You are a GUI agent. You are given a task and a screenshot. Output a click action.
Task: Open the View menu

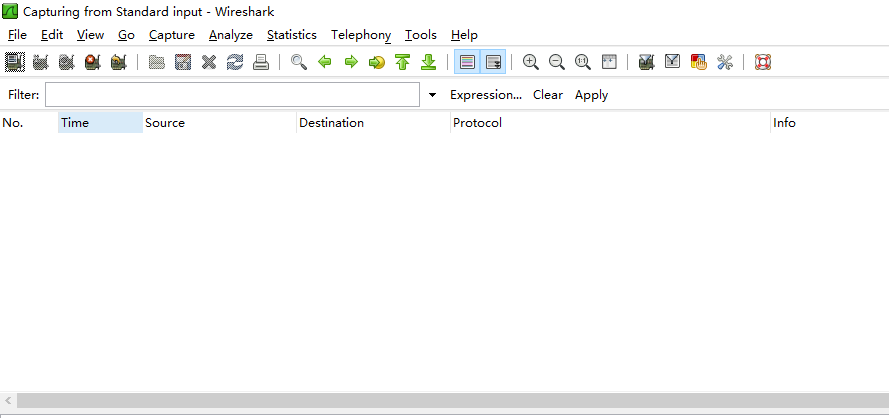pos(91,35)
